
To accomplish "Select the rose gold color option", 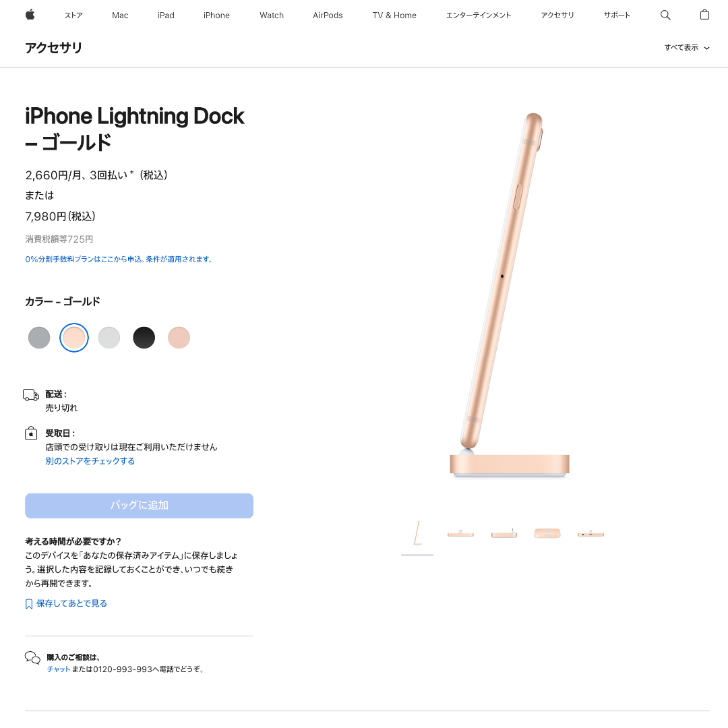I will pyautogui.click(x=179, y=338).
